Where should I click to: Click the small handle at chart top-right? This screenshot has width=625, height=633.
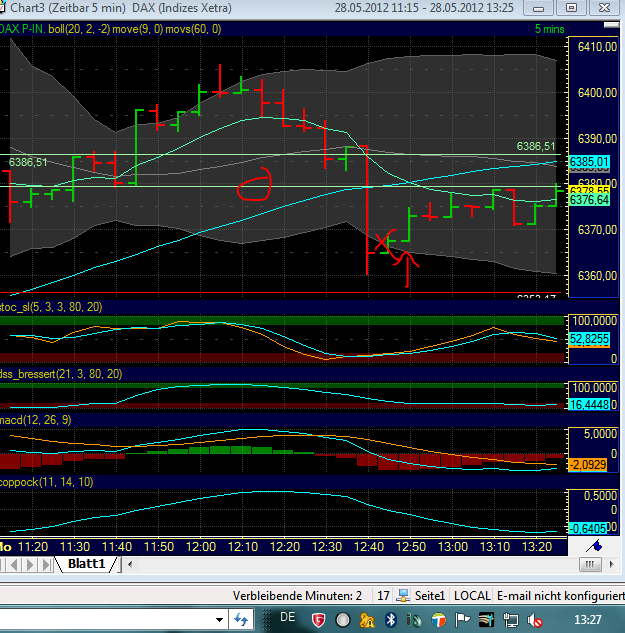[611, 25]
